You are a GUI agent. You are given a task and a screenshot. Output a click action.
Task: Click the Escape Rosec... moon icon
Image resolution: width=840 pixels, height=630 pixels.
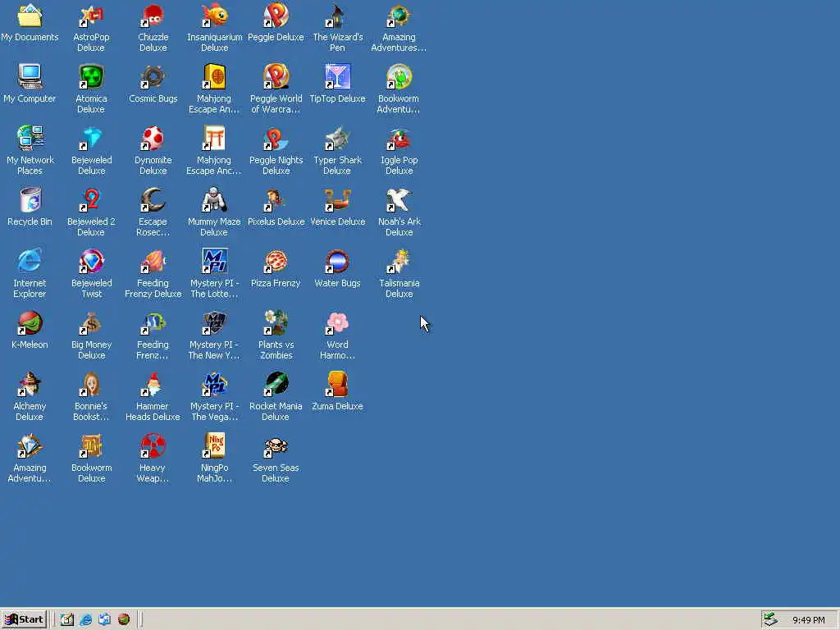tap(153, 200)
